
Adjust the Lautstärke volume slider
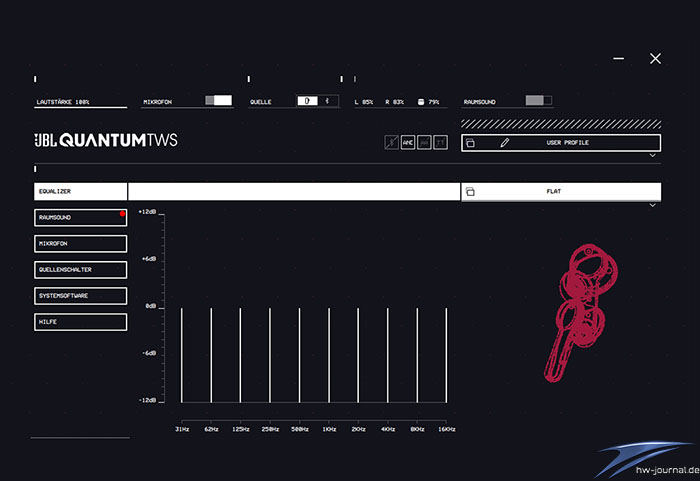80,107
